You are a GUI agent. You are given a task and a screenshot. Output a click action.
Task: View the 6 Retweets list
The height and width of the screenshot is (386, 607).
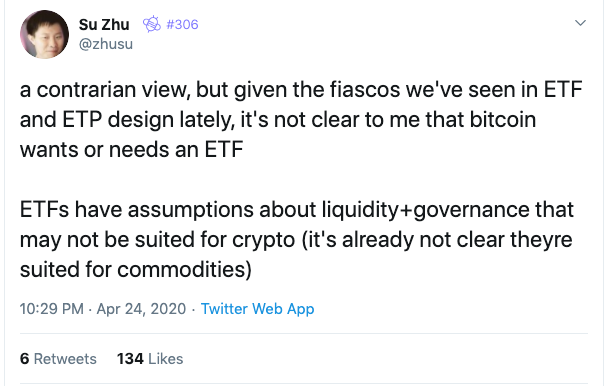(58, 359)
